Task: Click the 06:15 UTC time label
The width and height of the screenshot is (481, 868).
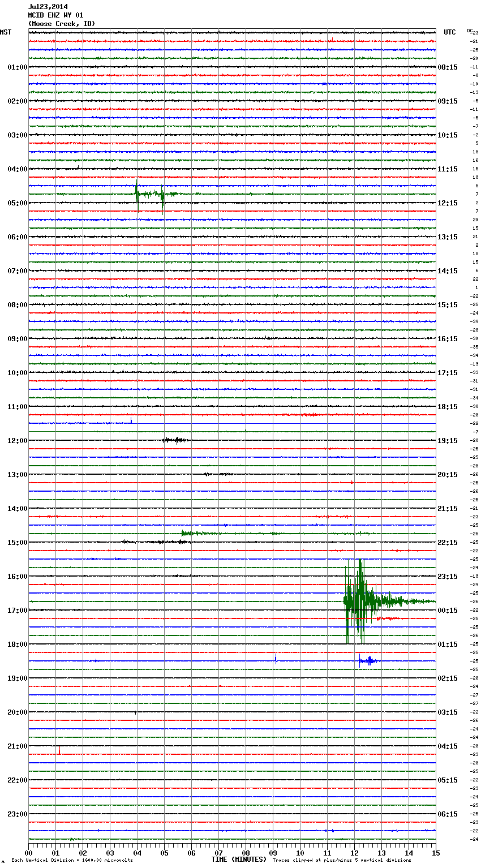Action: (448, 814)
